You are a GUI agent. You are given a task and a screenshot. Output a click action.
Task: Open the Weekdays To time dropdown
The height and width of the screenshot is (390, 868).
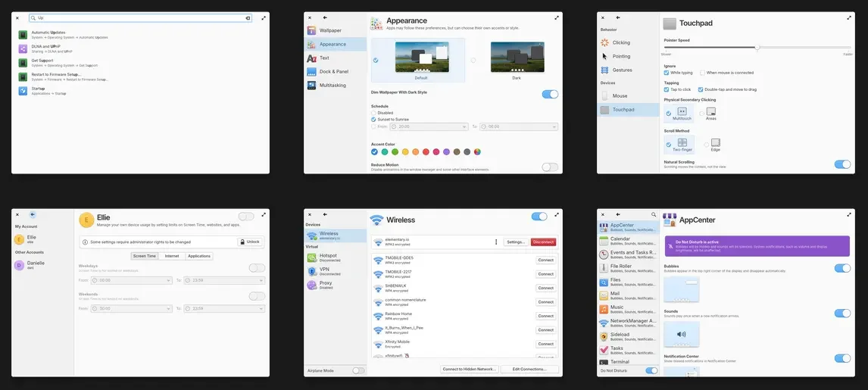[x=224, y=280]
